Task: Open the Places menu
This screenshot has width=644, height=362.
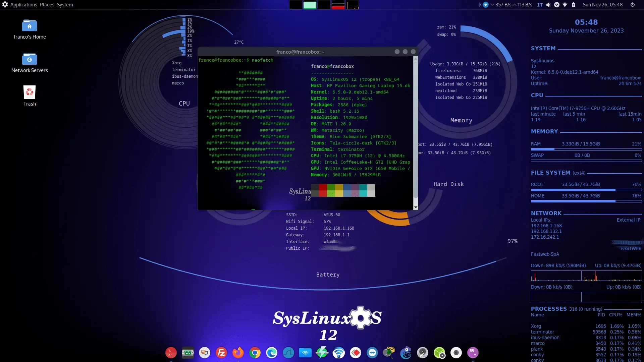Action: pos(47,4)
